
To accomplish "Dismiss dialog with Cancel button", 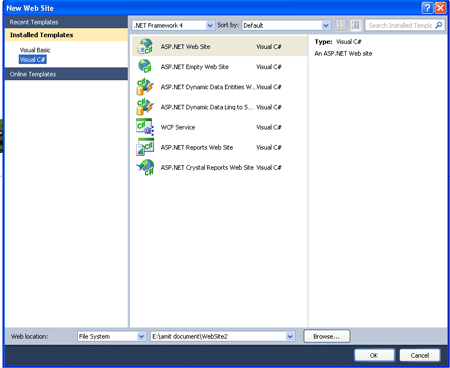I will point(420,355).
